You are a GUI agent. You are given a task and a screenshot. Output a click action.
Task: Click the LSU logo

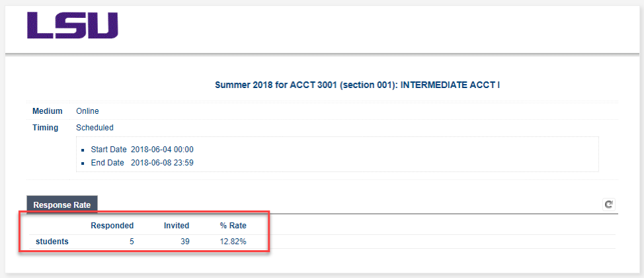pyautogui.click(x=73, y=25)
